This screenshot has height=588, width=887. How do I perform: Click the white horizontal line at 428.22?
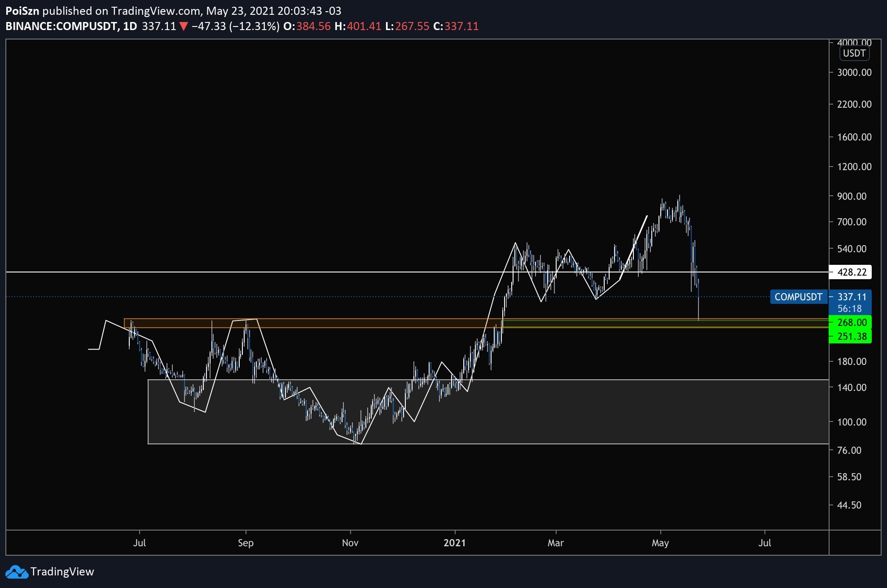click(314, 272)
